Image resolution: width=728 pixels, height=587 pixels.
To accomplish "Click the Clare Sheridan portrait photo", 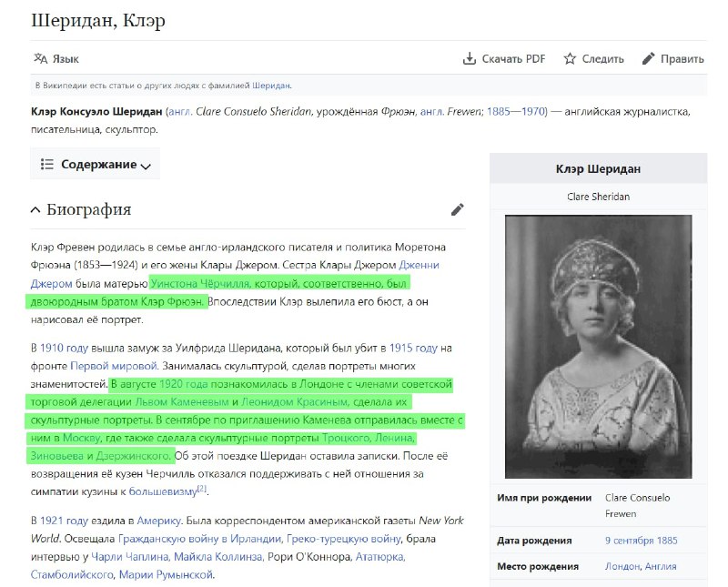I will coord(598,347).
